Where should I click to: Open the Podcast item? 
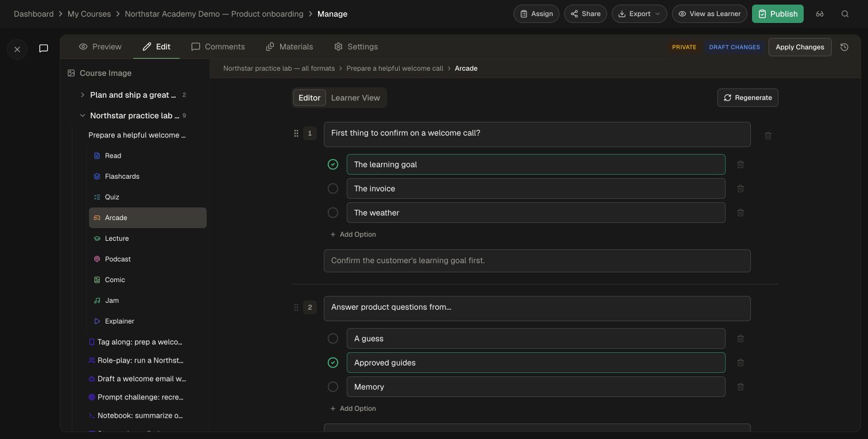(148, 259)
